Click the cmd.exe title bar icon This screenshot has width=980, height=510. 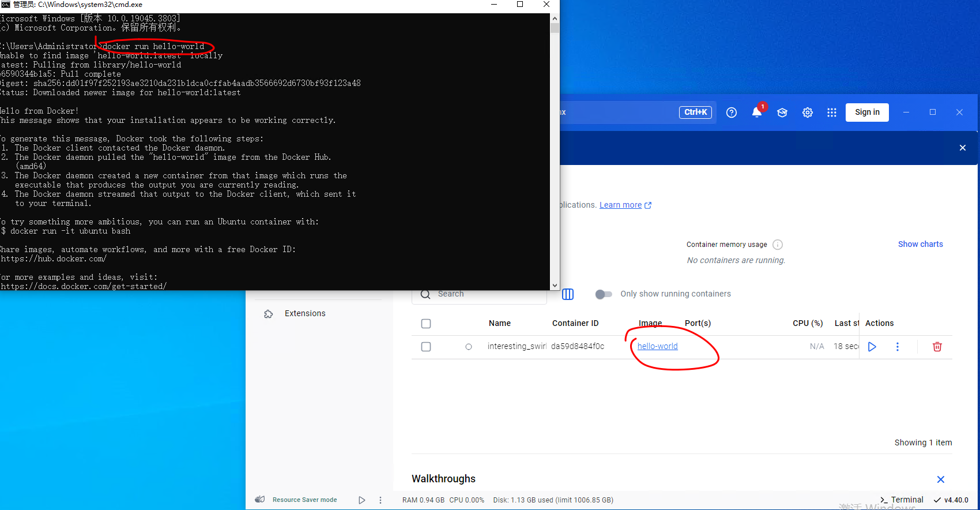[6, 5]
